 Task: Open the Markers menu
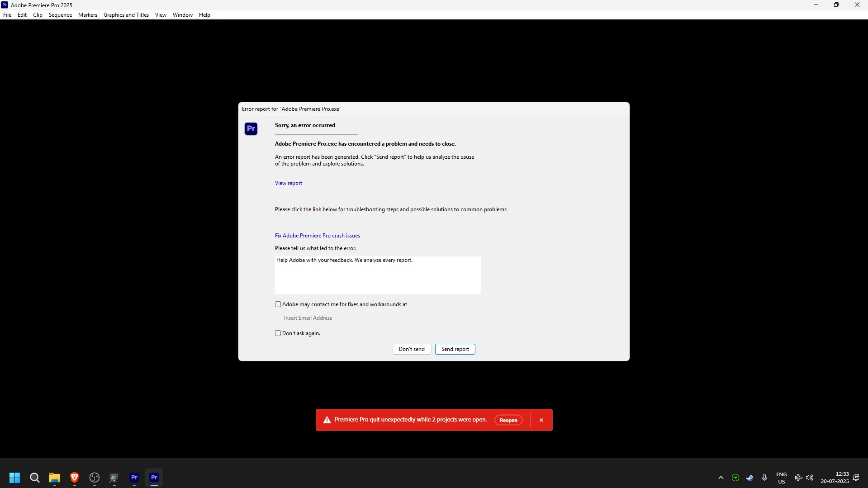coord(88,15)
